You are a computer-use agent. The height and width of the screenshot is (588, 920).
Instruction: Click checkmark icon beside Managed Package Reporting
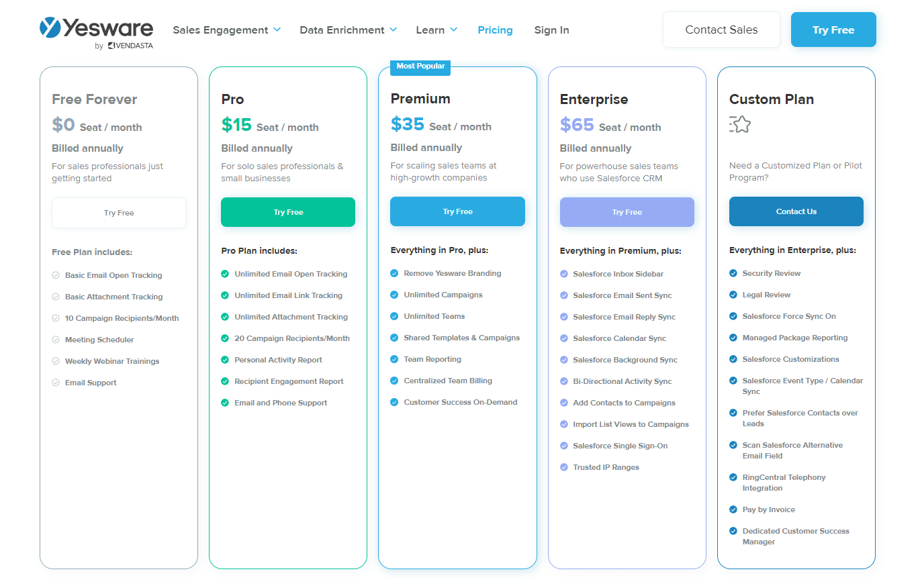(733, 338)
